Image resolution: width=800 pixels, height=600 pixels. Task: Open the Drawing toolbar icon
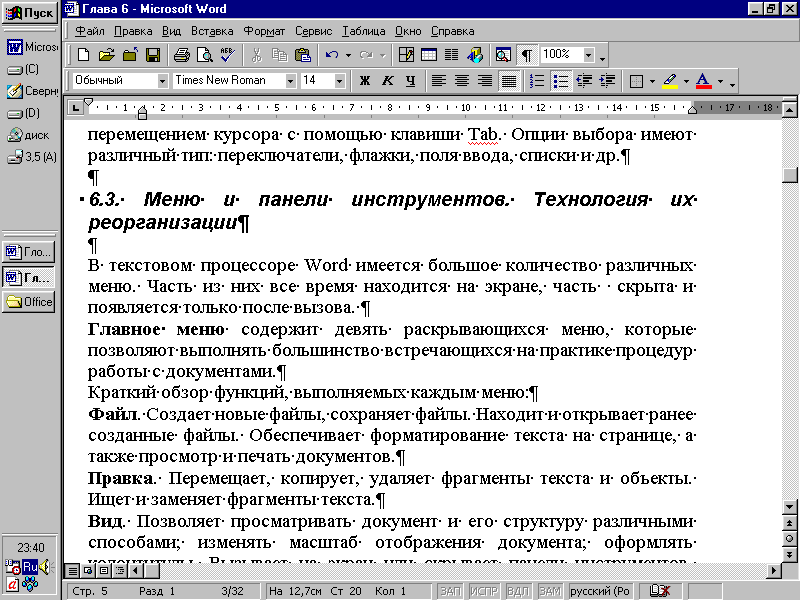(474, 55)
